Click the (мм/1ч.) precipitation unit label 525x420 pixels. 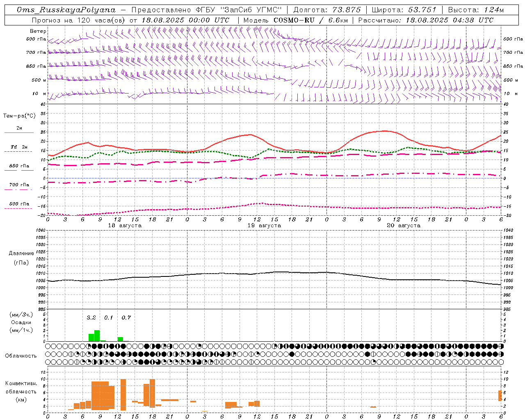click(x=21, y=330)
